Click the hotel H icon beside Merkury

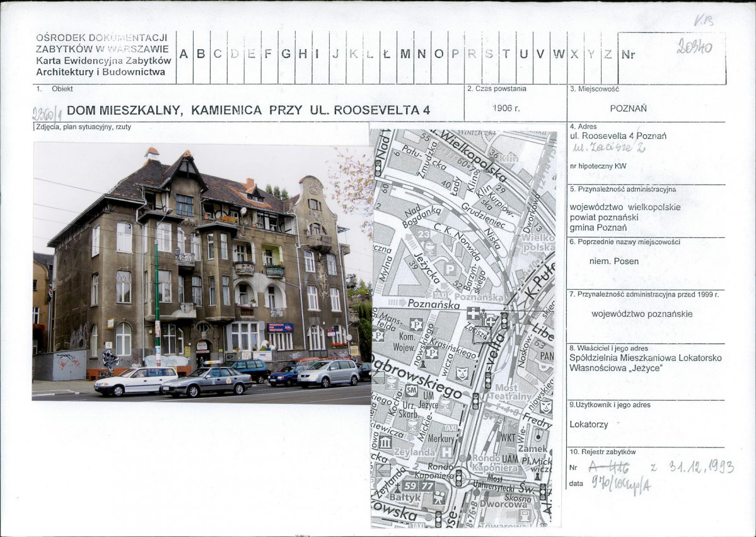click(x=448, y=452)
